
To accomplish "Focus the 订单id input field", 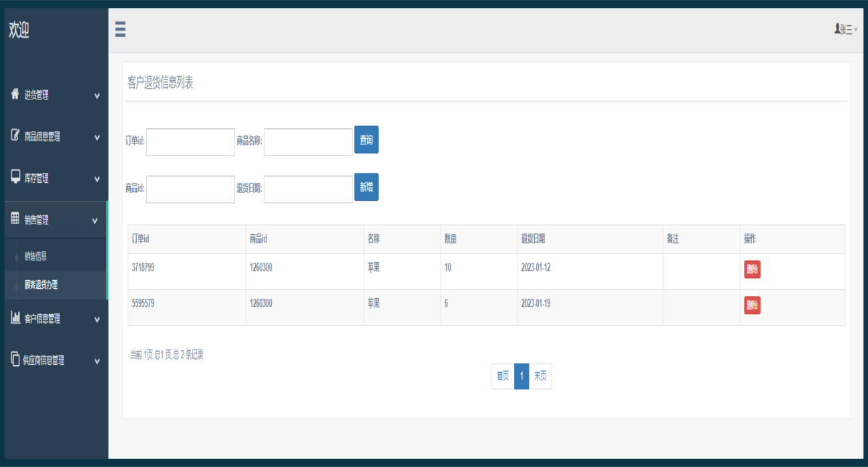I will point(190,142).
